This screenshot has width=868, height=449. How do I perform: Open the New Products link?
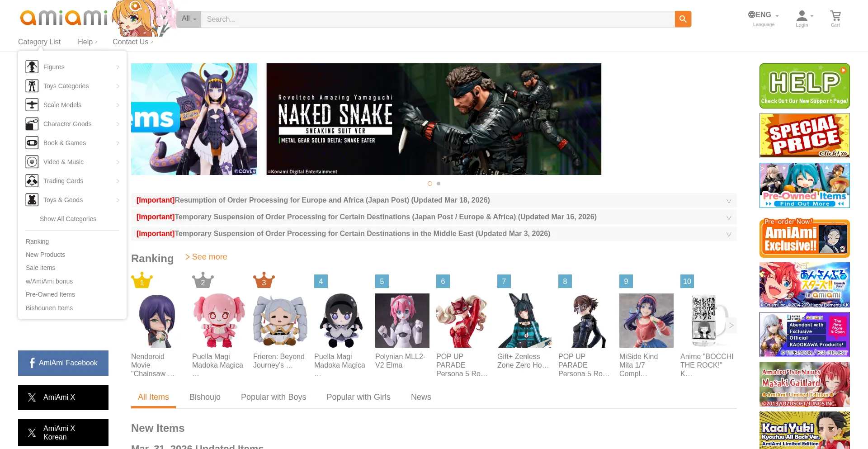click(45, 255)
